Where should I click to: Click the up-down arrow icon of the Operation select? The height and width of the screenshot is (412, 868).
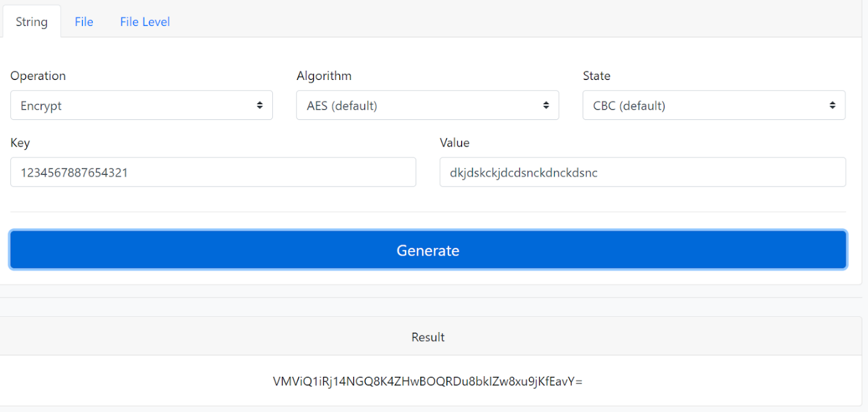[260, 105]
